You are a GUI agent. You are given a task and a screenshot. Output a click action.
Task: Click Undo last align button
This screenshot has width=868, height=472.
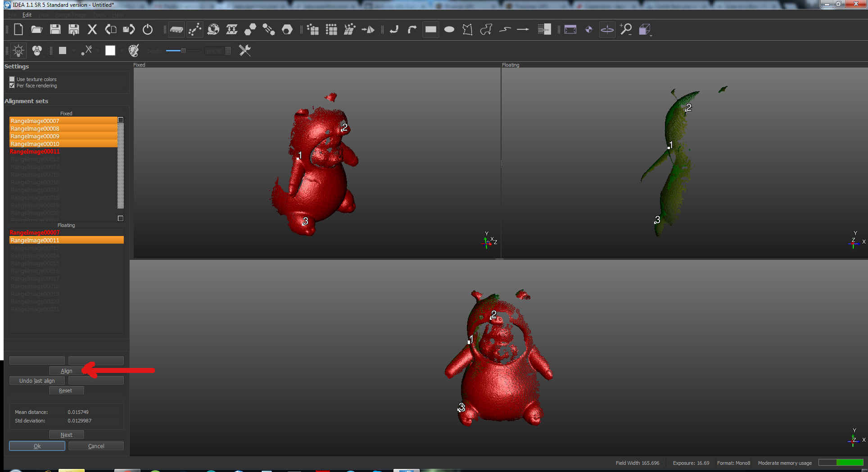click(x=37, y=381)
